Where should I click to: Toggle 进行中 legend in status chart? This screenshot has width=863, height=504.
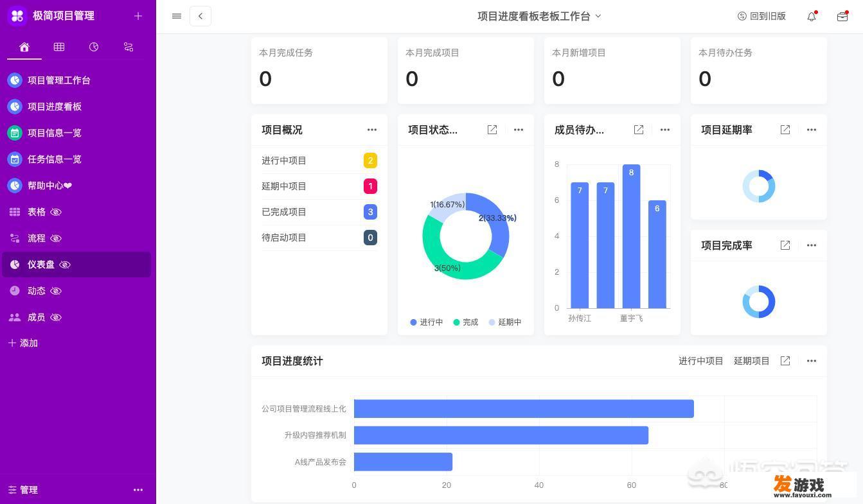pyautogui.click(x=427, y=322)
